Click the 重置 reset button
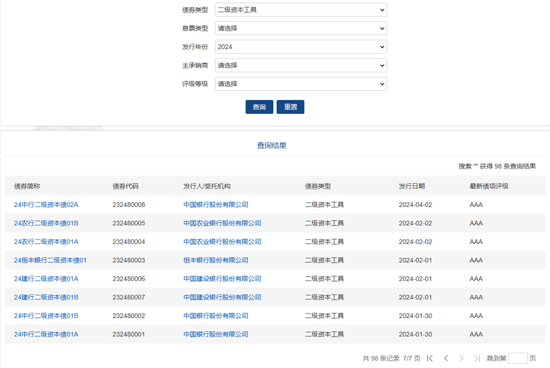This screenshot has height=368, width=550. tap(290, 107)
